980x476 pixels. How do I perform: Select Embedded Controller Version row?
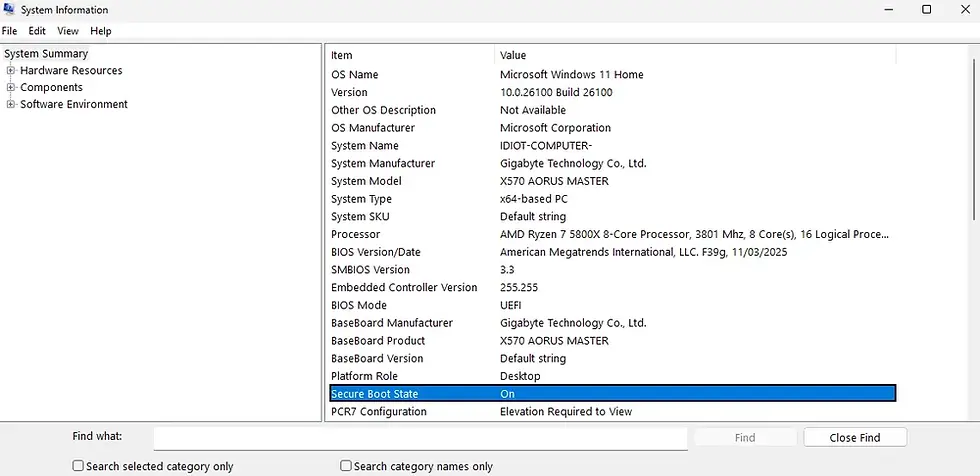pyautogui.click(x=612, y=287)
